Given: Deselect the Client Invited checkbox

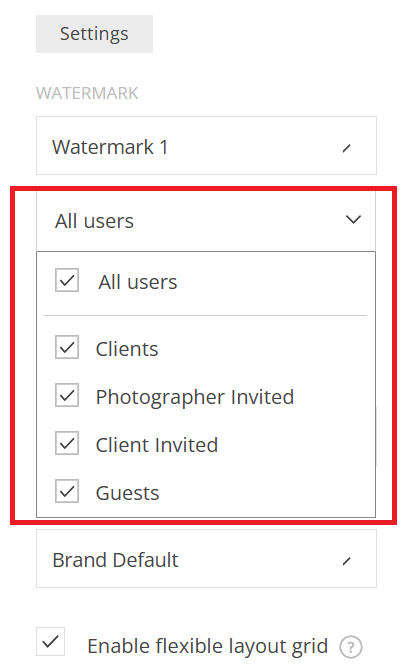Looking at the screenshot, I should 67,443.
